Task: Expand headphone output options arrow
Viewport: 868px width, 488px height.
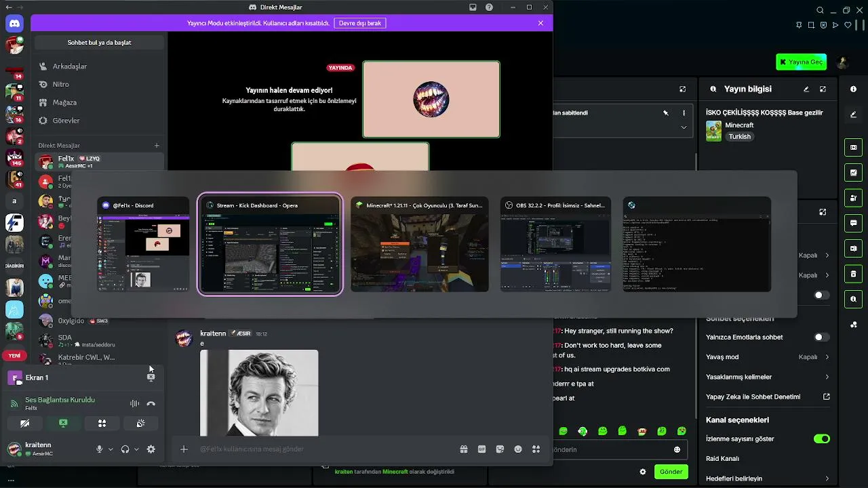Action: 136,449
